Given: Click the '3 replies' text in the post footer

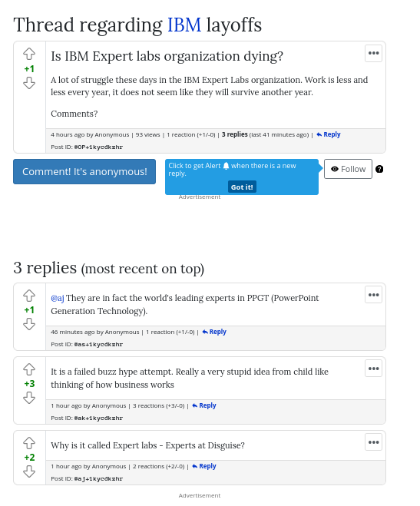Looking at the screenshot, I should click(234, 134).
